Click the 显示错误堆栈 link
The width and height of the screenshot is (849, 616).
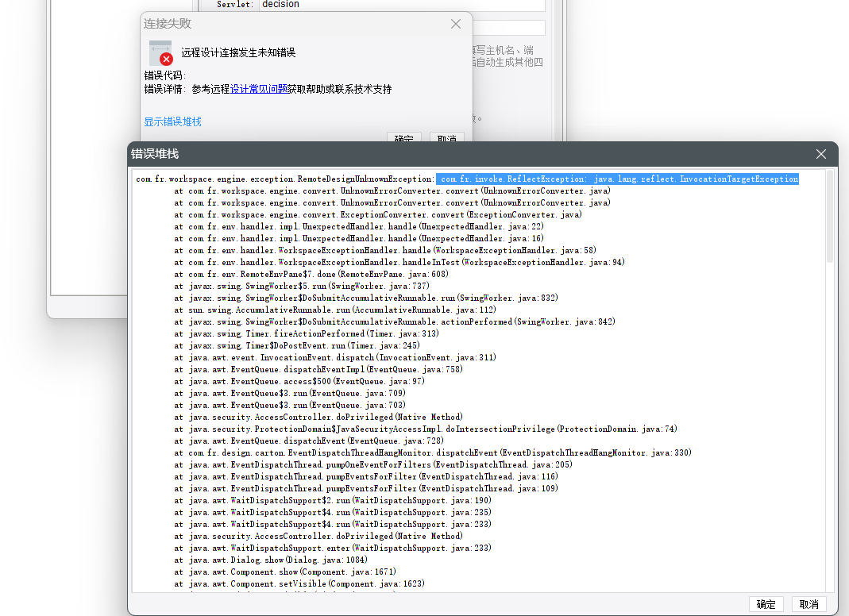click(172, 121)
